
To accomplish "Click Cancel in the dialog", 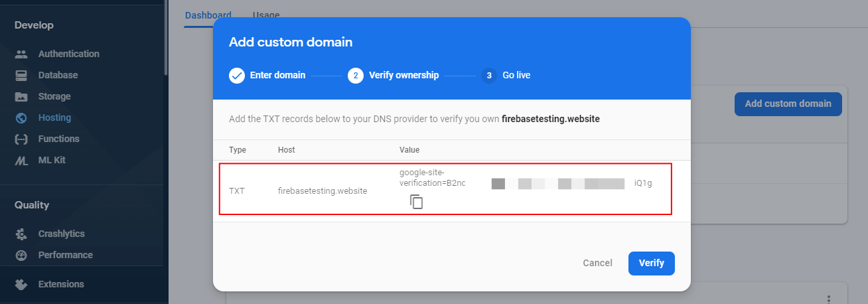I will (x=597, y=263).
